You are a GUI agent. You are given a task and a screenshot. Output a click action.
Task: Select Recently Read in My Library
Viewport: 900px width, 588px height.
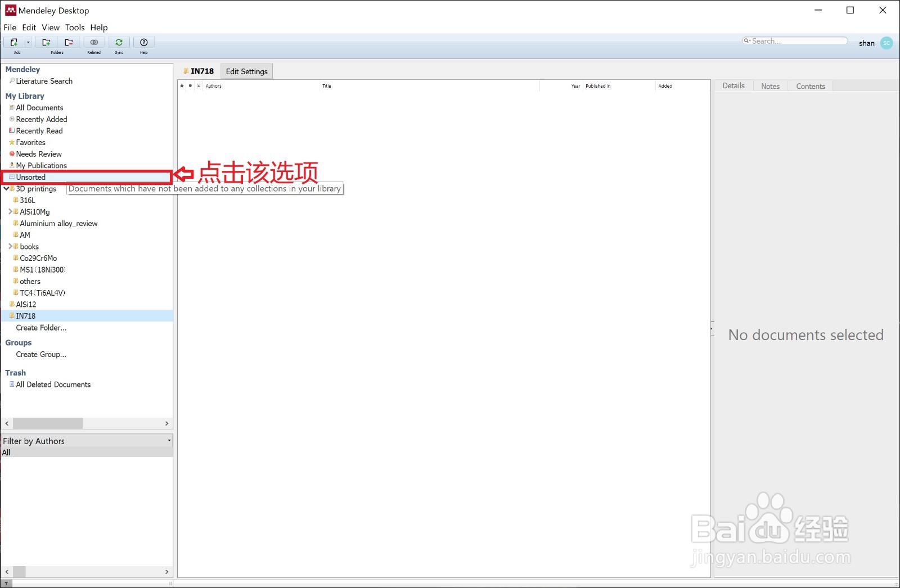(39, 131)
